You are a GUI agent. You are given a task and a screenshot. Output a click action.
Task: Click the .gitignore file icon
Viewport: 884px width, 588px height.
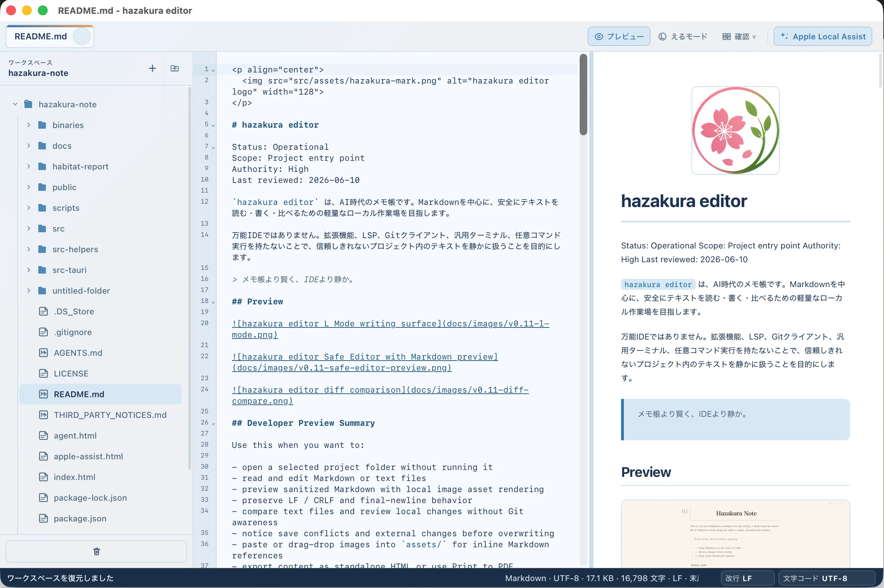coord(43,332)
